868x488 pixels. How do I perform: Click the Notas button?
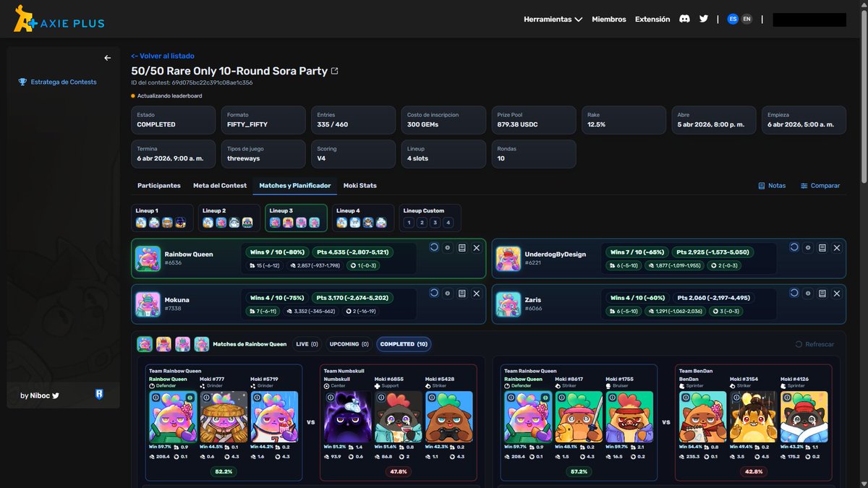(772, 186)
